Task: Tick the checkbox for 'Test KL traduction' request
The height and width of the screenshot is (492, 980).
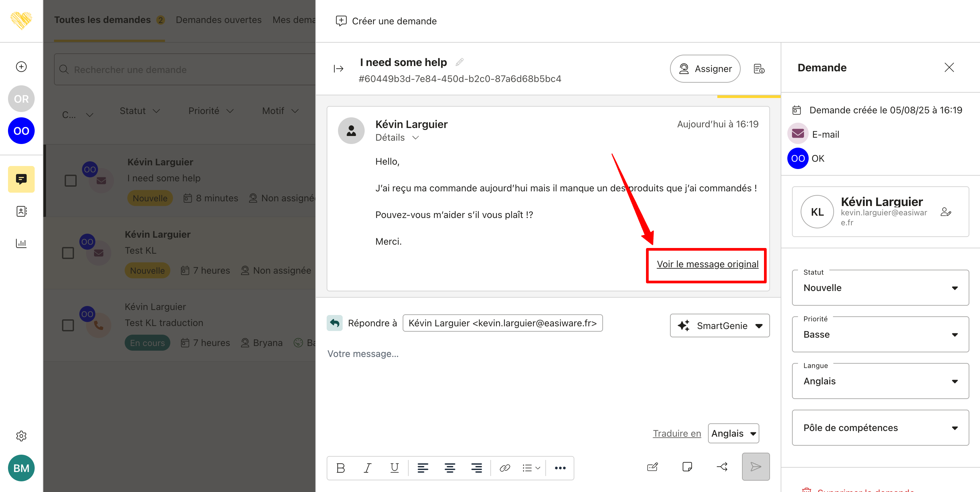Action: (x=68, y=325)
